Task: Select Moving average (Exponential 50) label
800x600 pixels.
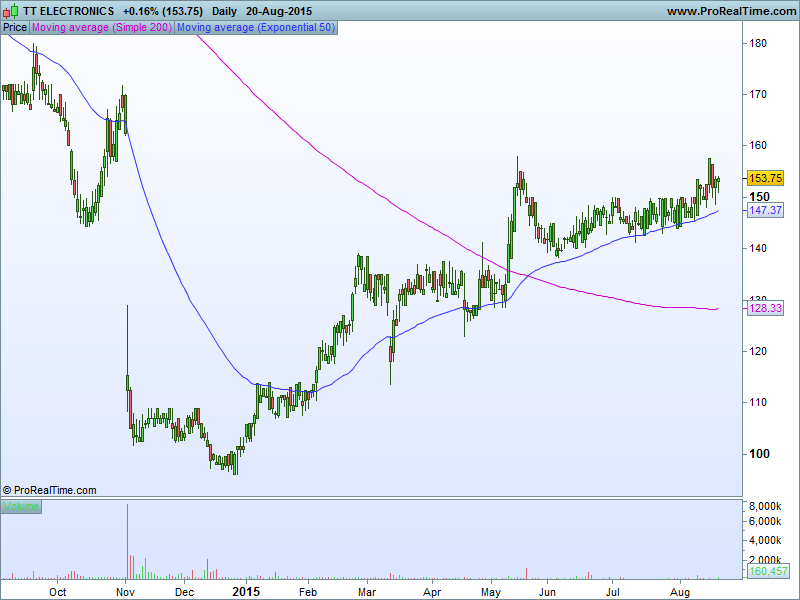Action: point(256,28)
